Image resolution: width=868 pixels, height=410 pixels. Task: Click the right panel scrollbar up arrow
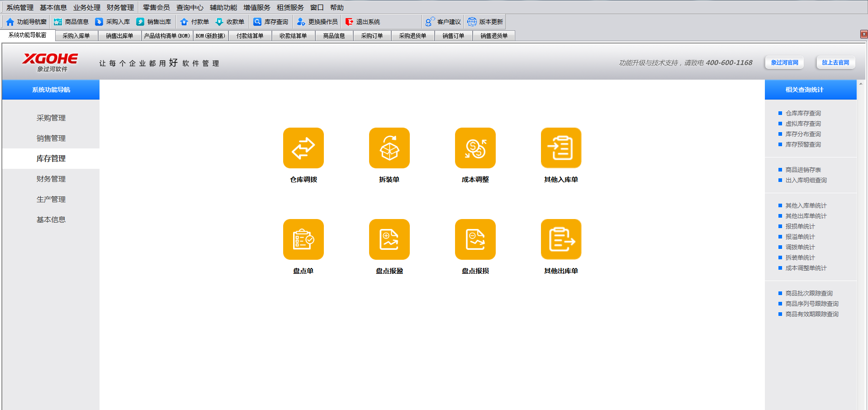click(860, 84)
